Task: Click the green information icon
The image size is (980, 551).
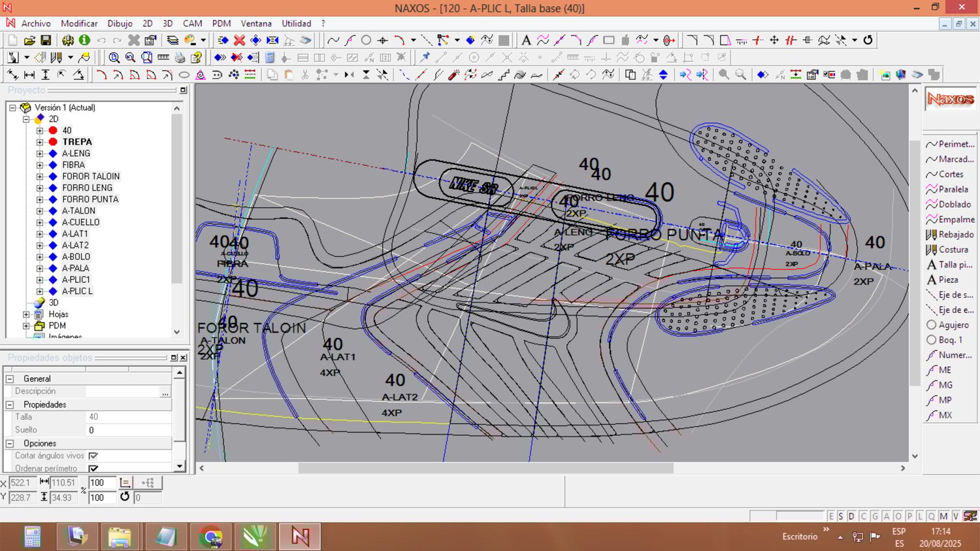Action: coord(84,41)
